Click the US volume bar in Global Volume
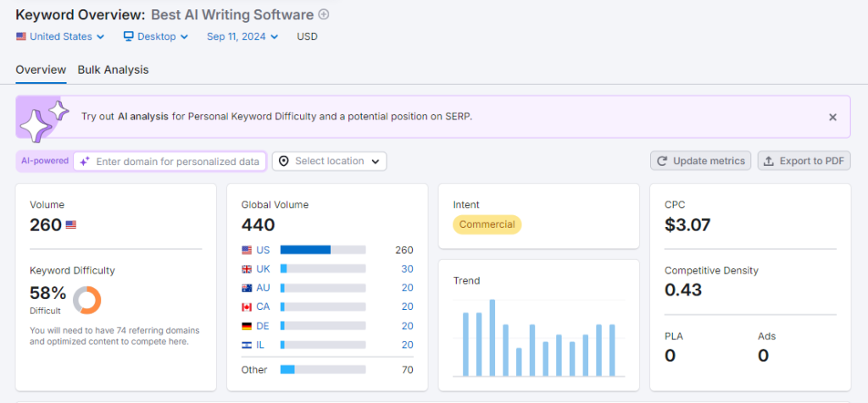The width and height of the screenshot is (868, 403). pos(323,250)
